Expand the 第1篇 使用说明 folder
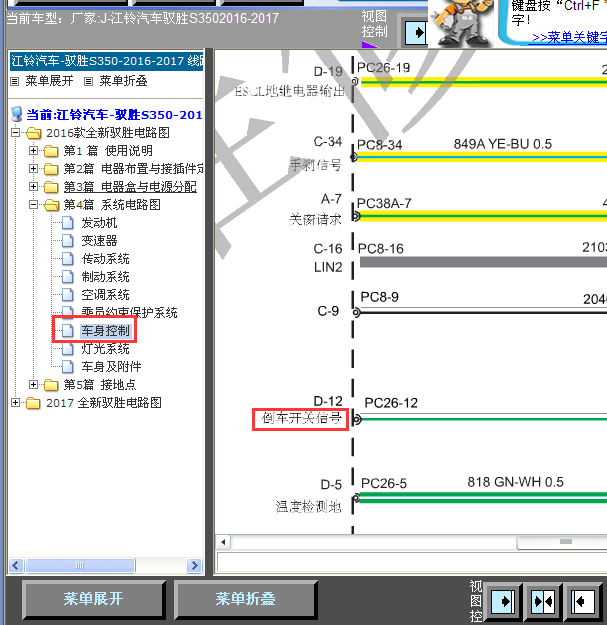 tap(33, 151)
